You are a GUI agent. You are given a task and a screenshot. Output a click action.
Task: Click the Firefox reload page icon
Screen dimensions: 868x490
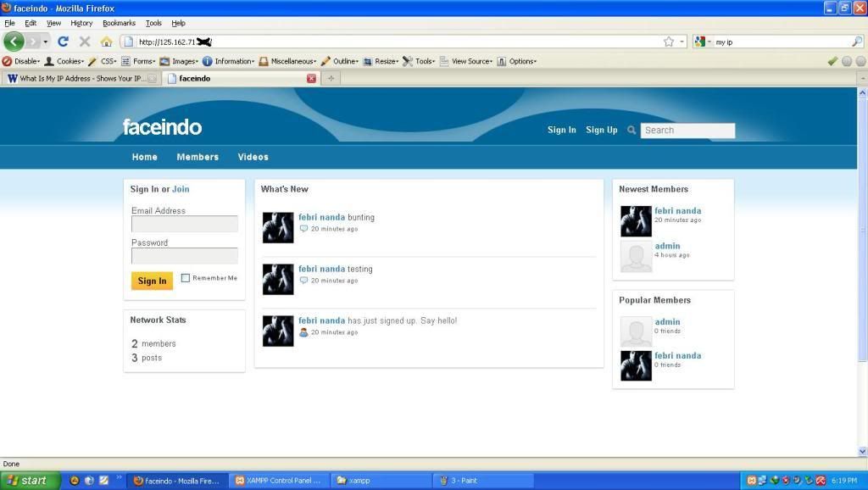(x=62, y=40)
